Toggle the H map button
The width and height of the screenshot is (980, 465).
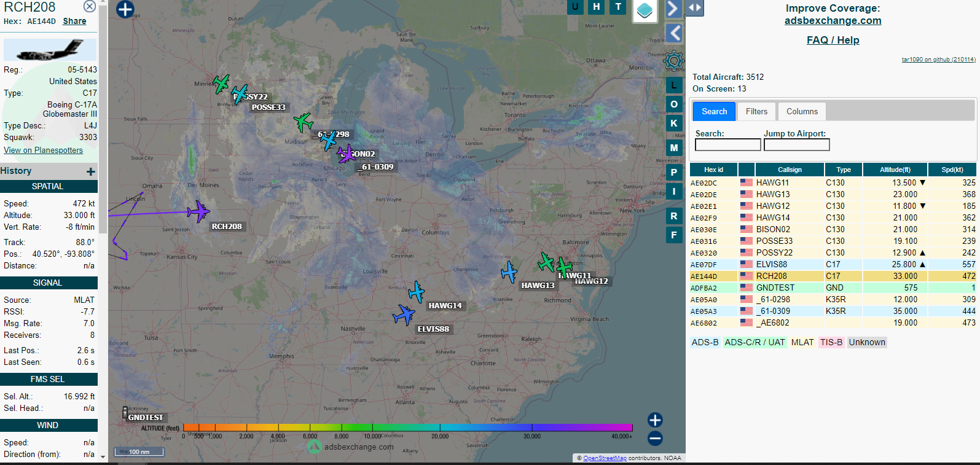(597, 7)
